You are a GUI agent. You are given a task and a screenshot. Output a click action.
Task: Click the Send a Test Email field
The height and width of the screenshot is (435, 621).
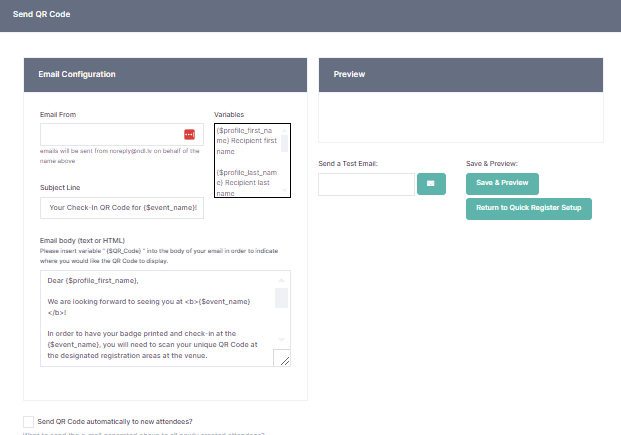click(x=366, y=184)
